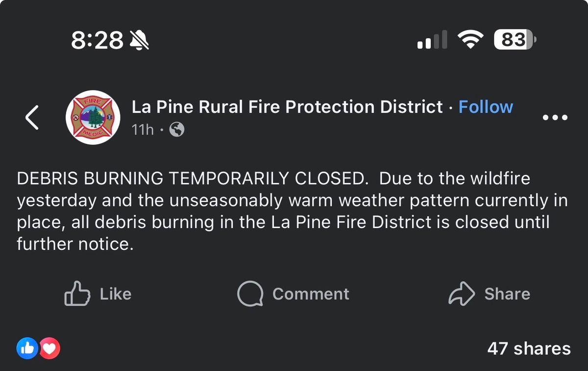
Task: Go back using the left chevron
Action: [32, 117]
